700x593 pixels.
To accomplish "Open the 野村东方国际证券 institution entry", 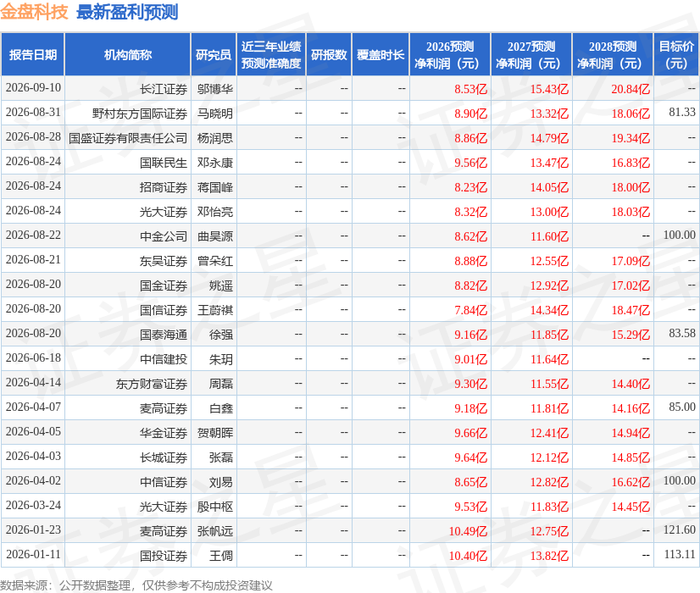I will click(140, 114).
